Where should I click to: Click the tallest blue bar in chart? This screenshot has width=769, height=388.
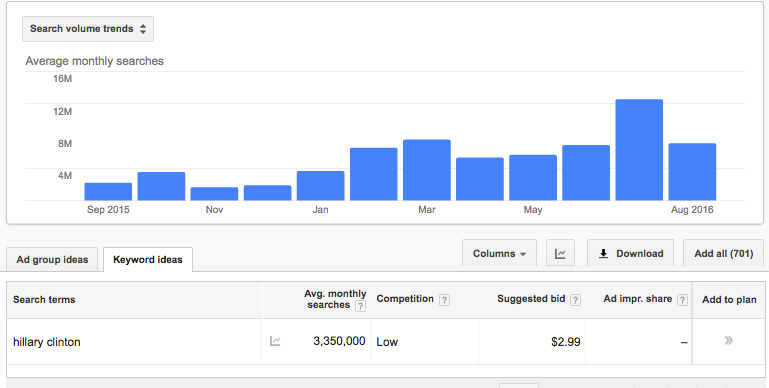(x=639, y=150)
